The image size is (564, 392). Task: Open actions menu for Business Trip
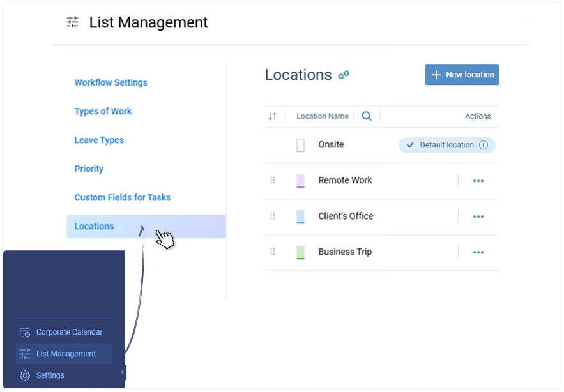pos(478,252)
